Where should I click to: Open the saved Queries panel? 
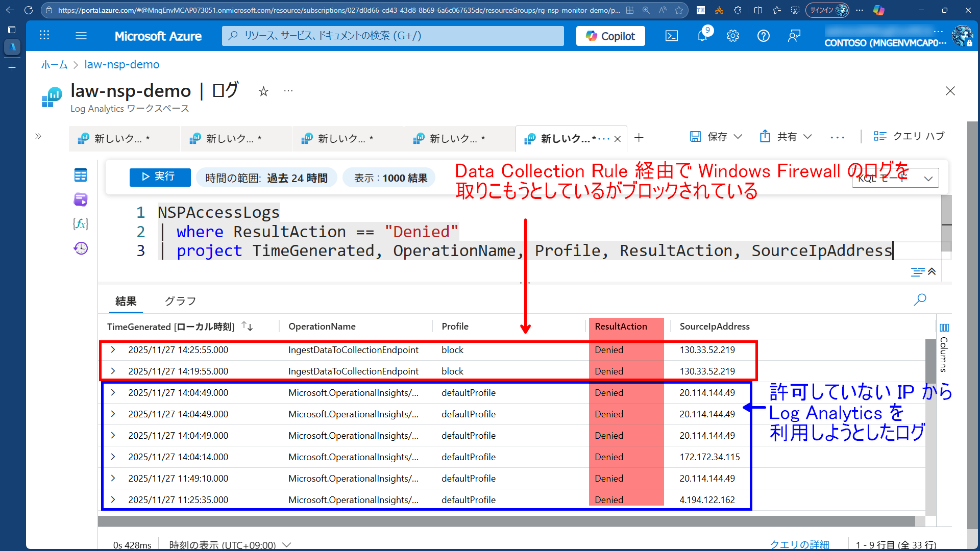pyautogui.click(x=81, y=199)
